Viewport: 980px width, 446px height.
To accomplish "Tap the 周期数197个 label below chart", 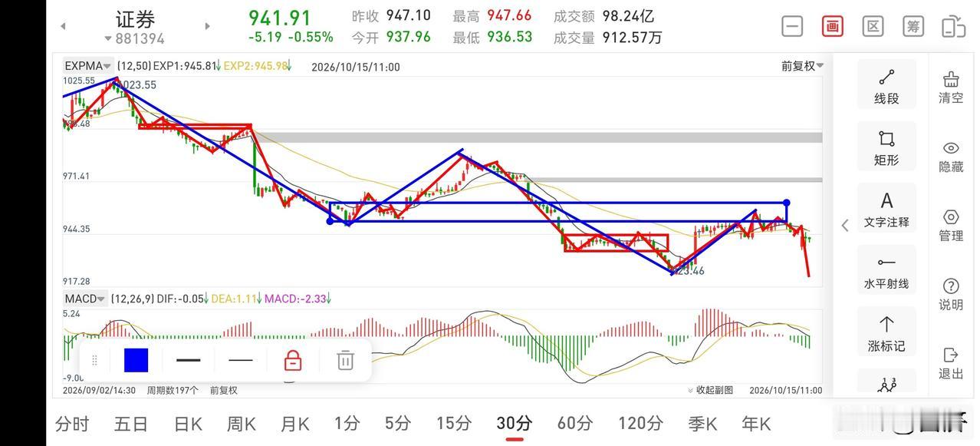I will pos(173,390).
